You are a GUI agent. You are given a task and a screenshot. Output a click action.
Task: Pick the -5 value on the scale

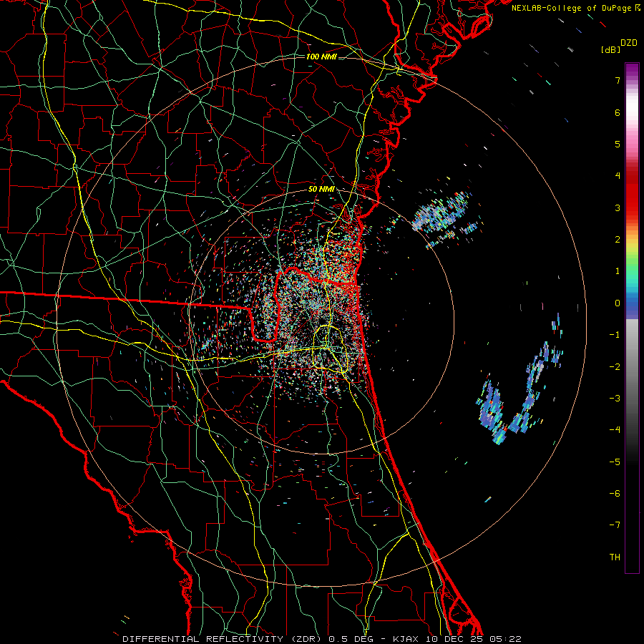[615, 462]
